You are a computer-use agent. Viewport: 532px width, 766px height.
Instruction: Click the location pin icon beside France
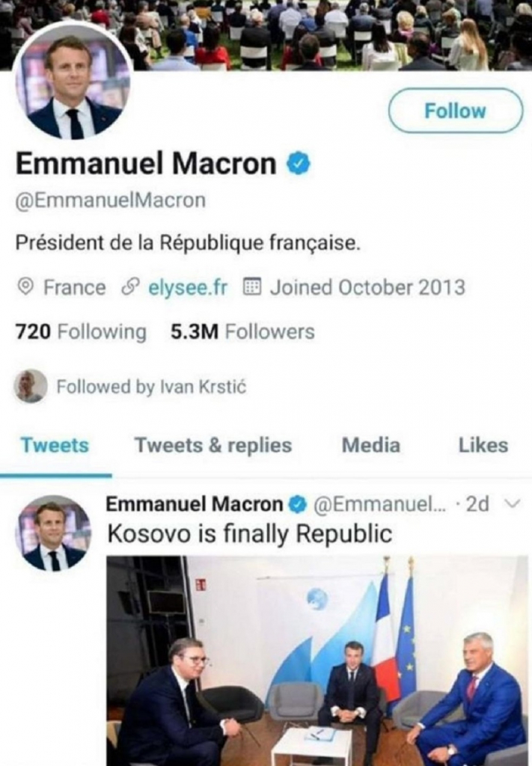pos(26,285)
